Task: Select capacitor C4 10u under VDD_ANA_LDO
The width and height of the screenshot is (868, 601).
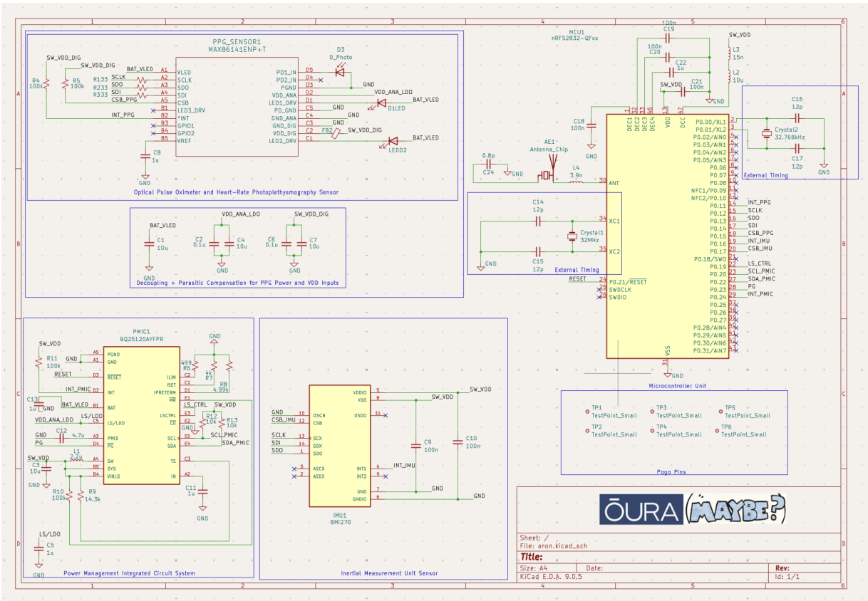Action: point(229,244)
